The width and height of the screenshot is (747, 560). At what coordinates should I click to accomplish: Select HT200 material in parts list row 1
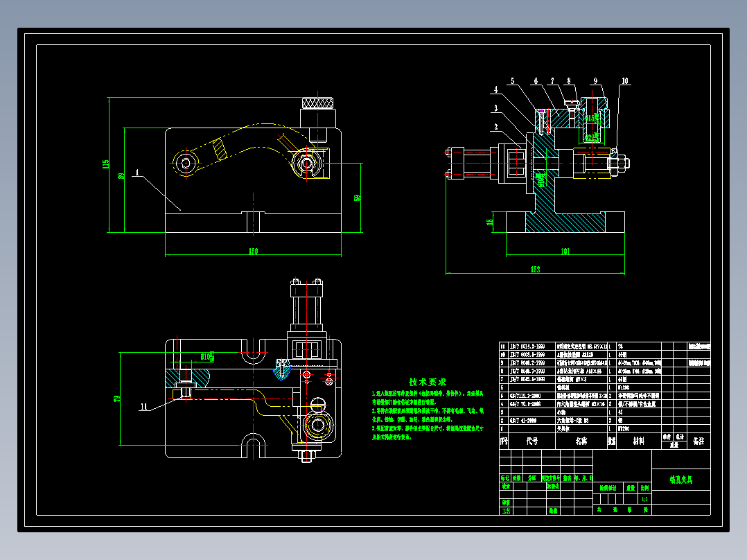pyautogui.click(x=624, y=429)
